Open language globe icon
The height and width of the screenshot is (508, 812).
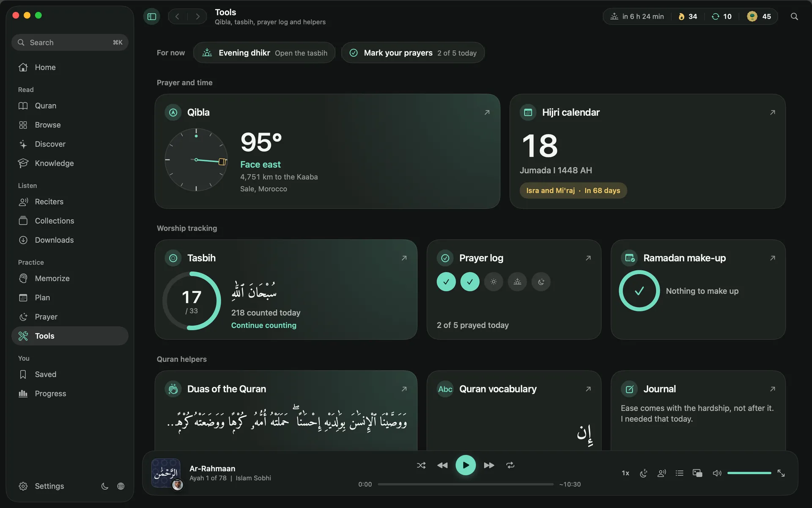pos(121,486)
